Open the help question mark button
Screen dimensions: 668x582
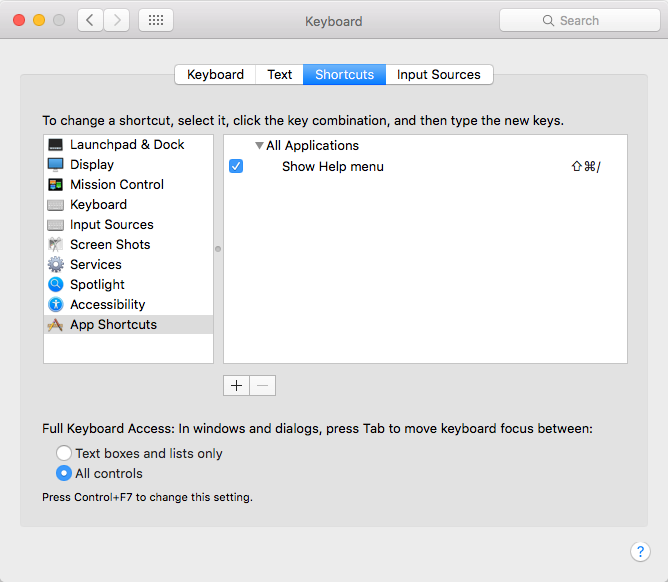[x=640, y=552]
